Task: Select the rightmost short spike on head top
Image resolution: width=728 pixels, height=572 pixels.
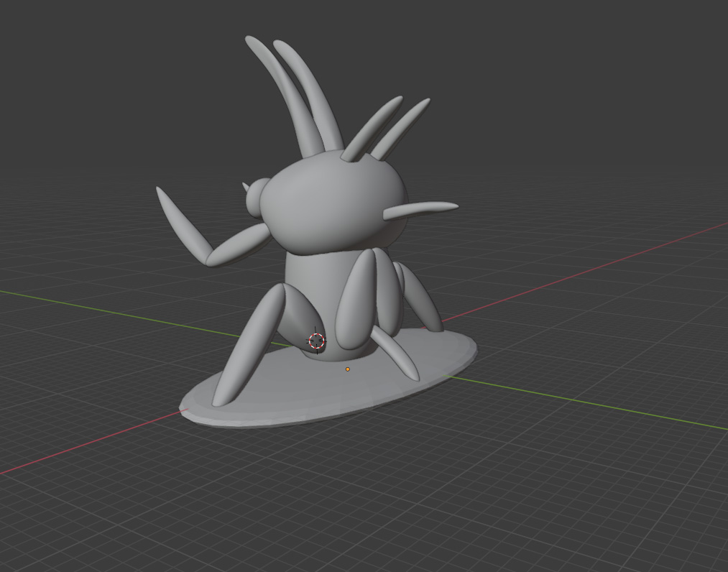Action: click(402, 128)
